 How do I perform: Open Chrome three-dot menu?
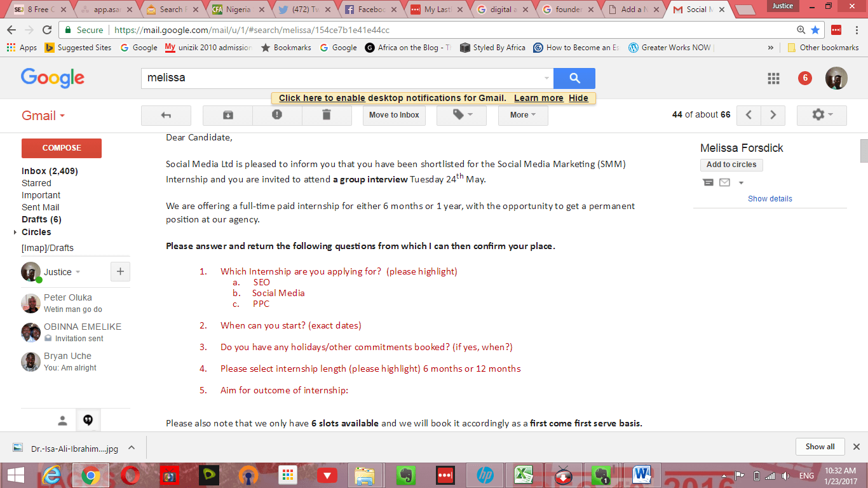[855, 30]
